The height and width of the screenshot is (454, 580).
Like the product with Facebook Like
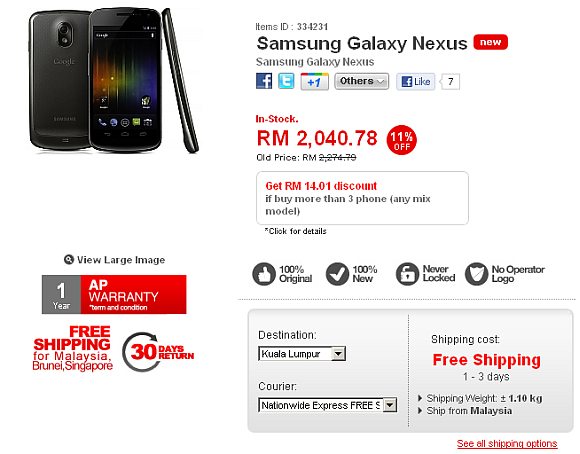[x=415, y=81]
